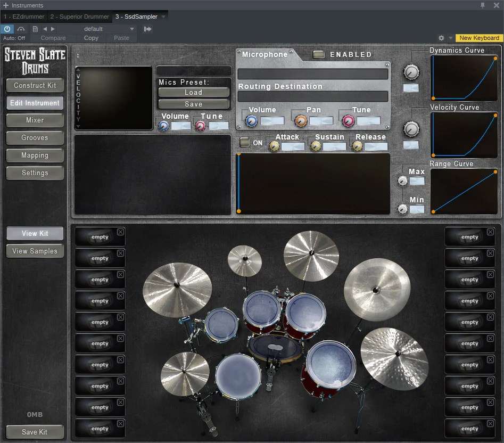Click the A/B compare icon in toolbar
This screenshot has width=504, height=443.
tap(20, 29)
